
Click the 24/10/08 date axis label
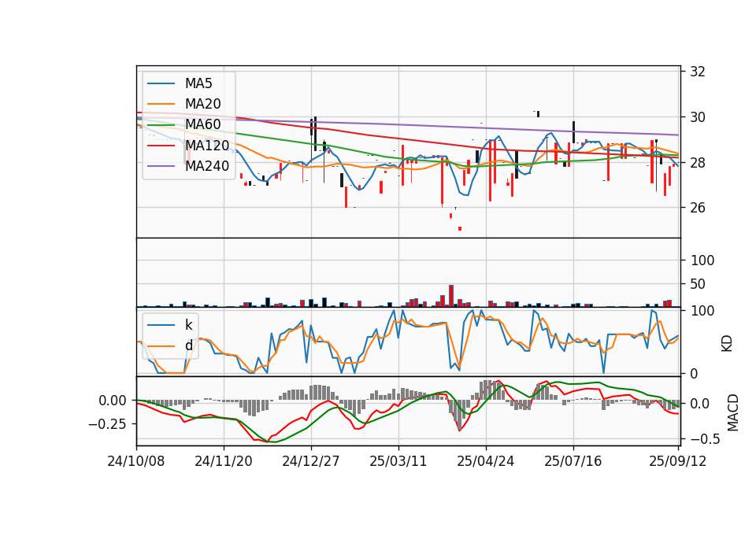pos(136,461)
